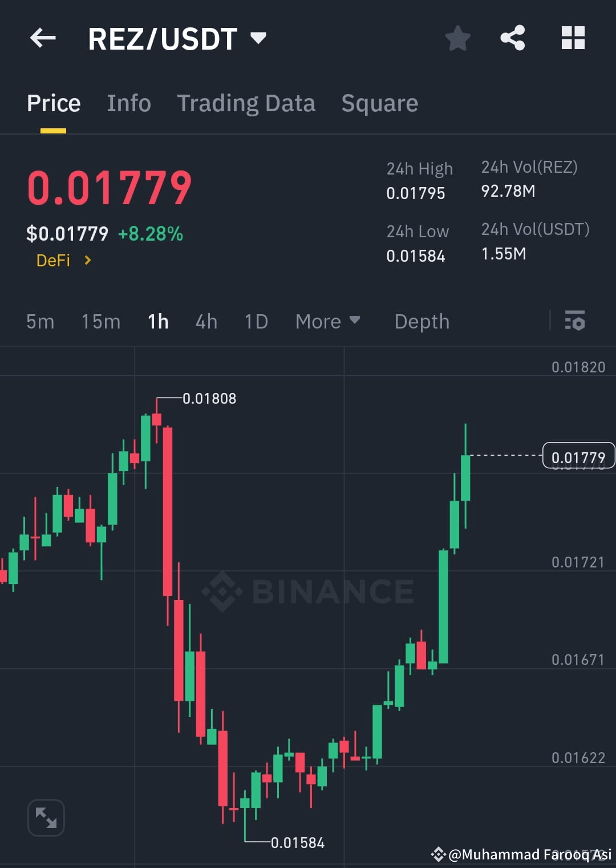The height and width of the screenshot is (868, 616).
Task: Switch chart to the 5m interval
Action: click(x=40, y=321)
